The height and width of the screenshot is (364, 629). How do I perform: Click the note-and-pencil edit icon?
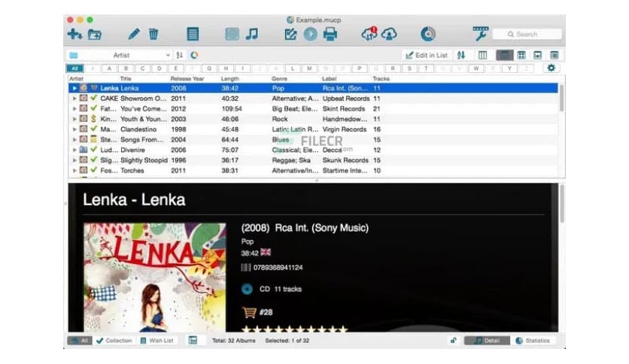click(x=290, y=35)
